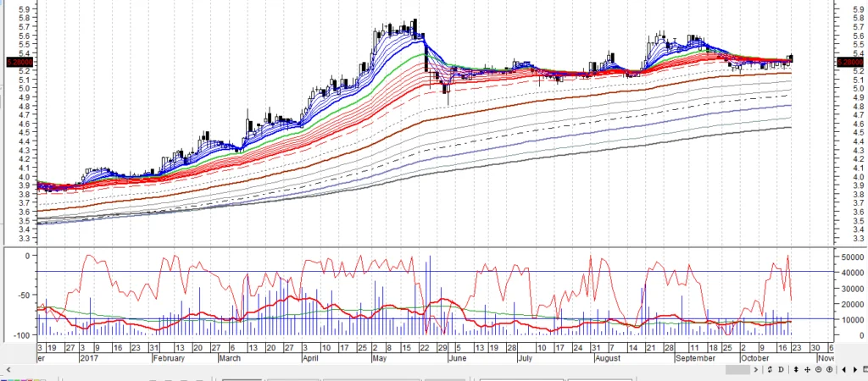This screenshot has width=868, height=381.
Task: Click the 2017 year label on axis
Action: (91, 357)
